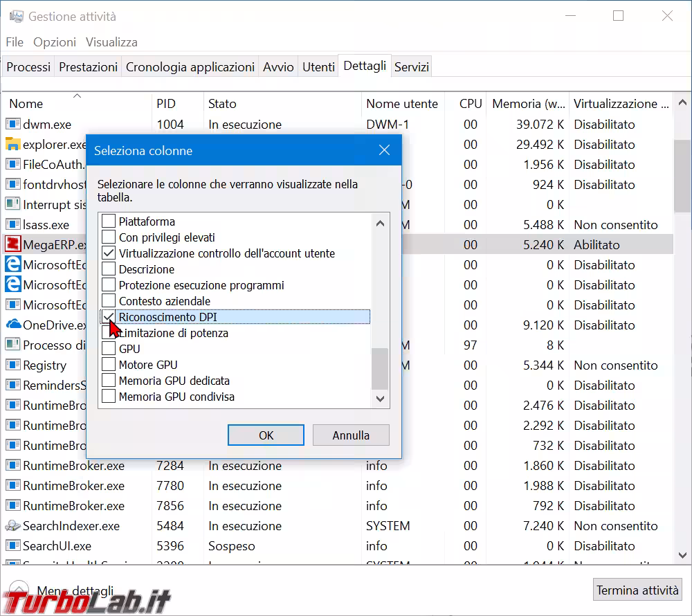Click the OneDrive cloud icon
The image size is (692, 616).
coord(12,325)
